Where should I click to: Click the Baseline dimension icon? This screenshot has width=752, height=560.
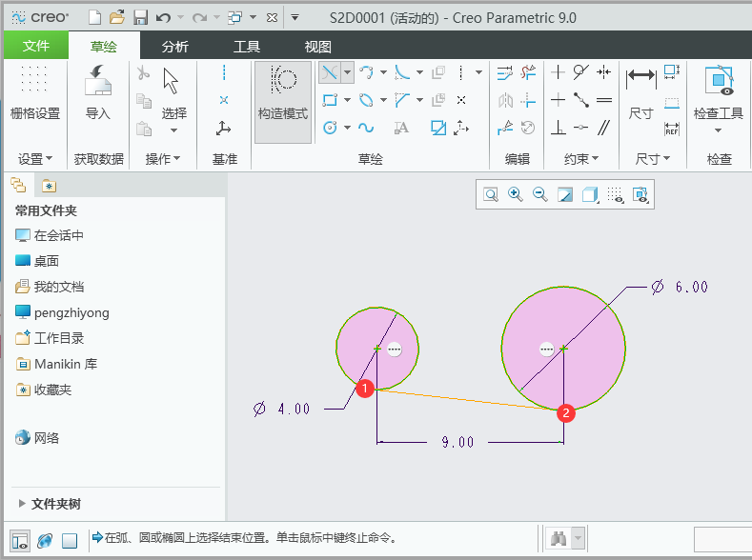pyautogui.click(x=672, y=102)
